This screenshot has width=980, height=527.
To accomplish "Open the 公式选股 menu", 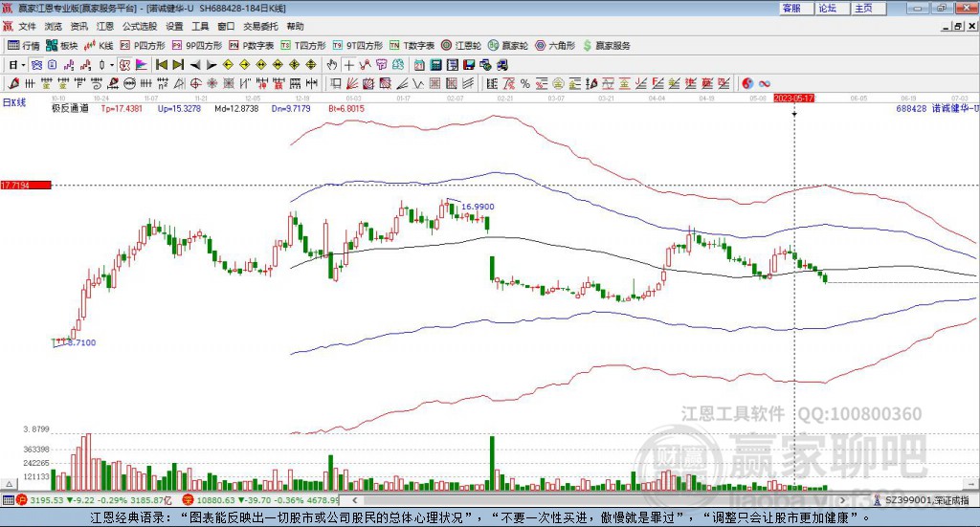I will click(140, 26).
